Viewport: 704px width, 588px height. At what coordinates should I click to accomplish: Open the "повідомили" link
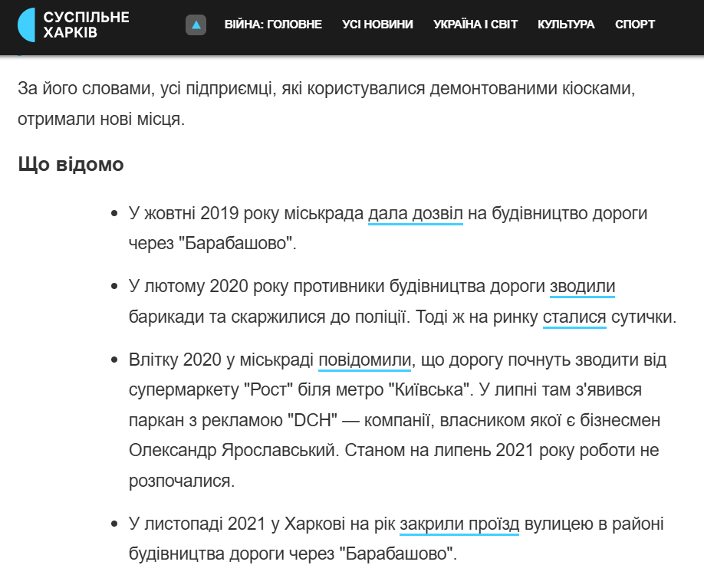tap(364, 360)
